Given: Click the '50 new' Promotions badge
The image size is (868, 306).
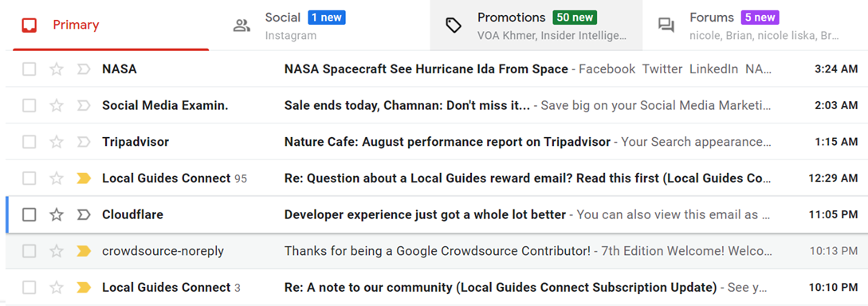Looking at the screenshot, I should (575, 18).
